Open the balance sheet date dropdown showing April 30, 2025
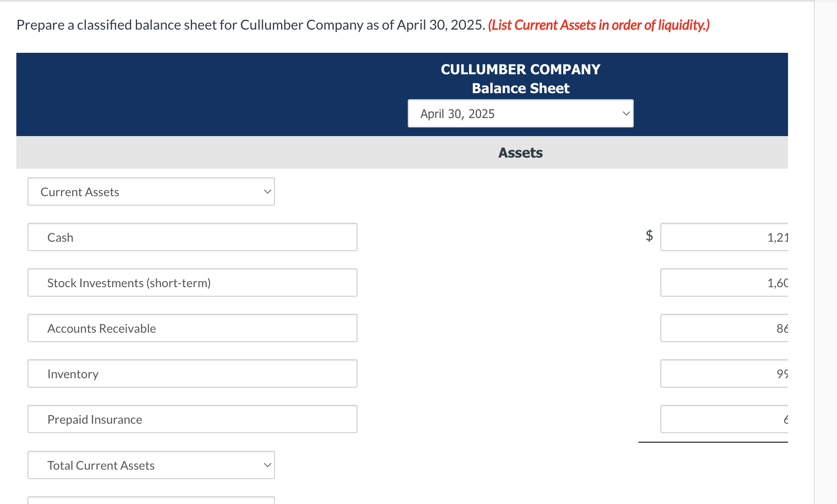 (520, 113)
